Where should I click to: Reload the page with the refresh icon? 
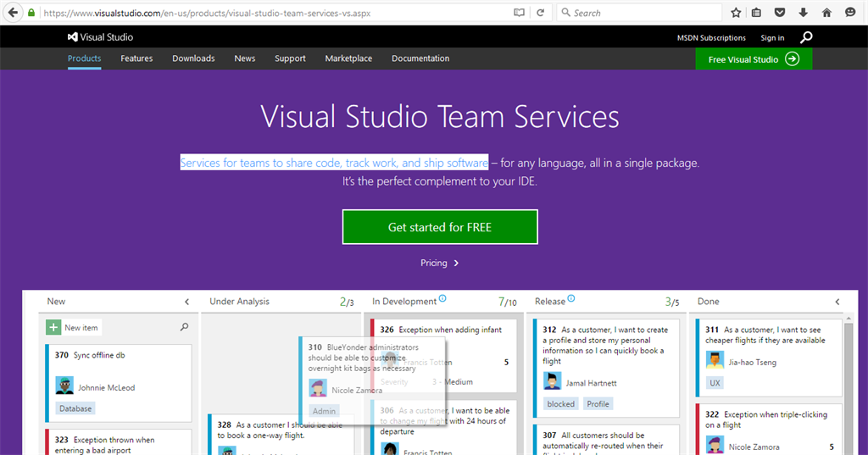(x=541, y=13)
